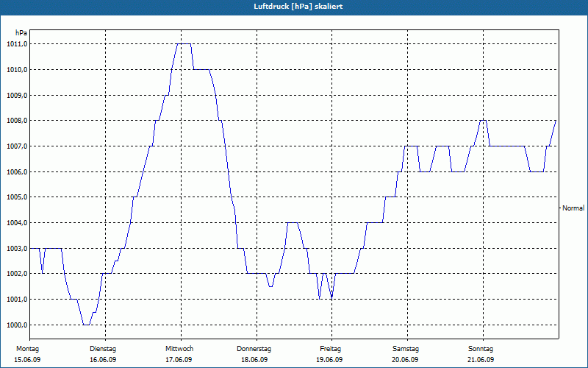Click the 18.06.09 date label
This screenshot has height=368, width=588.
coord(254,360)
